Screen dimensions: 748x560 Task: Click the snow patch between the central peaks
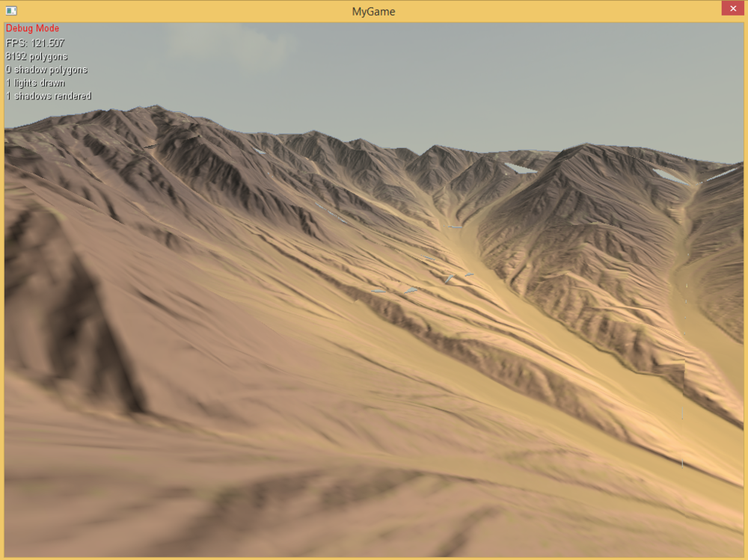[x=520, y=168]
